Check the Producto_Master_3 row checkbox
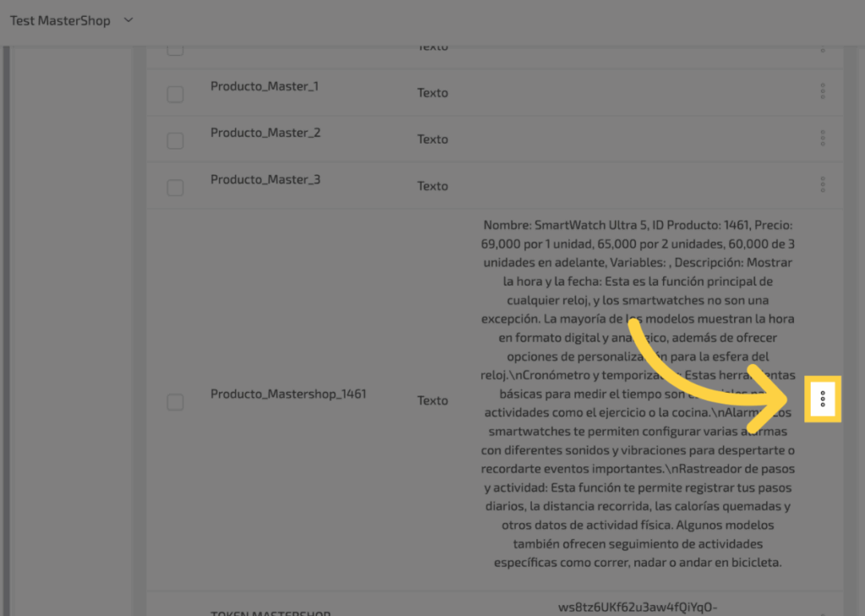The width and height of the screenshot is (865, 616). coord(175,187)
